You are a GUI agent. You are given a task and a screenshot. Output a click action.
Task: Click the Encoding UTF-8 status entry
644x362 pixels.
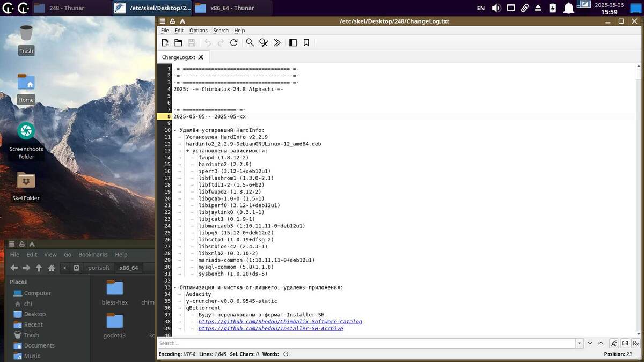(x=177, y=354)
